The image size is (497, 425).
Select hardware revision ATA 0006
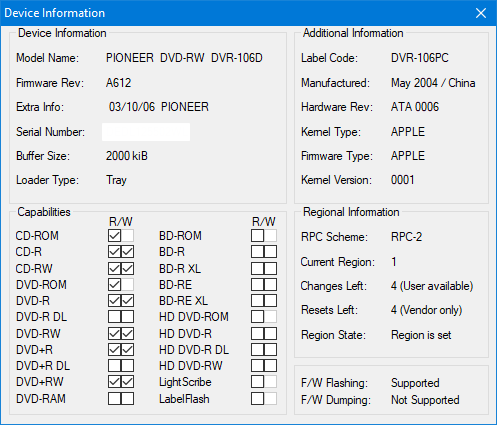click(x=415, y=107)
